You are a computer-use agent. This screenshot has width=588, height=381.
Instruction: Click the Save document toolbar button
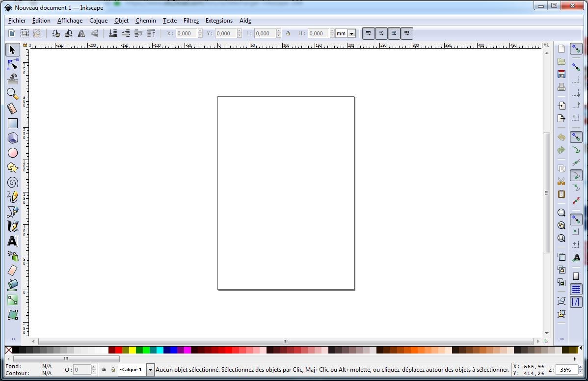[561, 74]
